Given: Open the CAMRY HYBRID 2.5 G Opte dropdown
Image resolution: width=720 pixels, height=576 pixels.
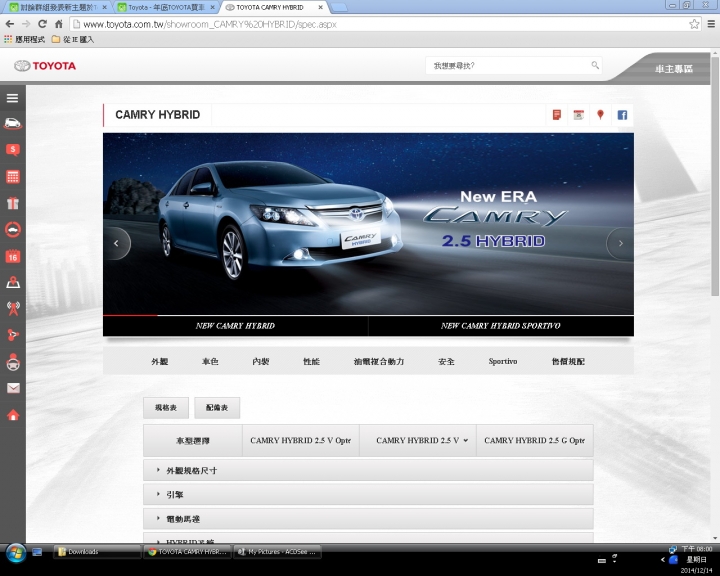Looking at the screenshot, I should click(x=534, y=440).
